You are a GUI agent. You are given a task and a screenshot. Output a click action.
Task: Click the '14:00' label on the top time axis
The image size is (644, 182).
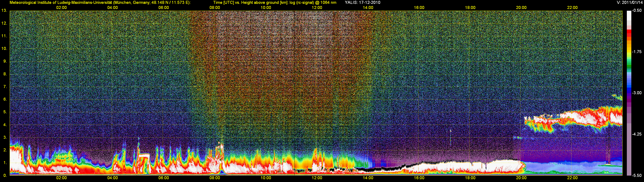(368, 8)
